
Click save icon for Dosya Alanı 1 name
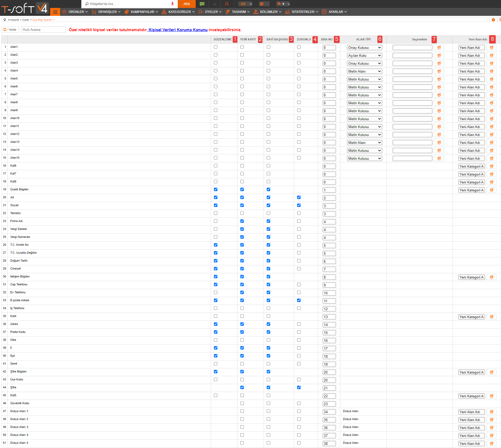(491, 412)
